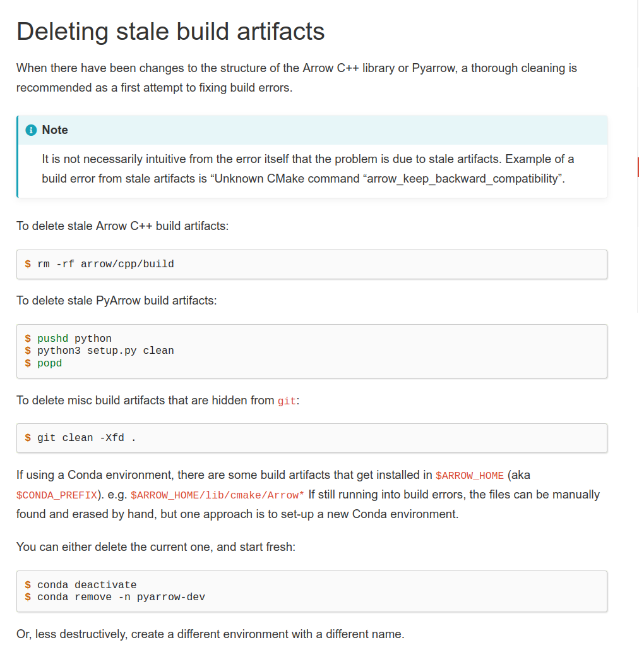Click the $ARROW_HOME/lib/cmake/Arrow* path text
Image resolution: width=644 pixels, height=664 pixels.
click(217, 495)
